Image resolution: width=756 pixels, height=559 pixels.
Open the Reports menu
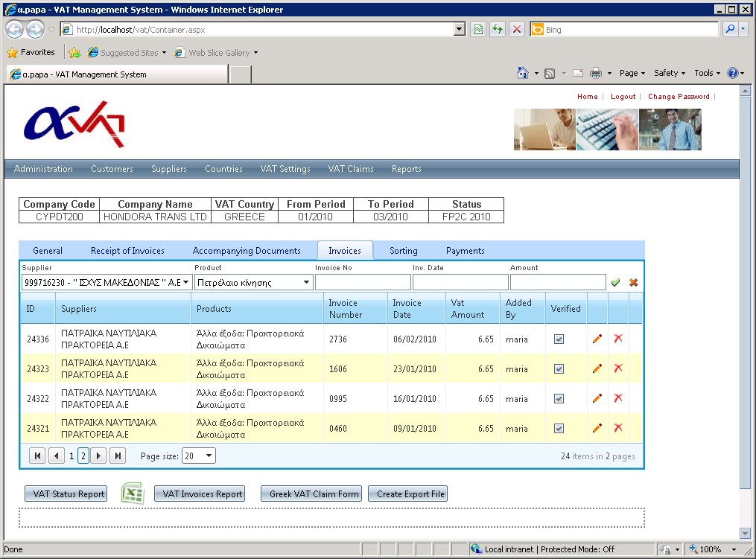(x=406, y=169)
